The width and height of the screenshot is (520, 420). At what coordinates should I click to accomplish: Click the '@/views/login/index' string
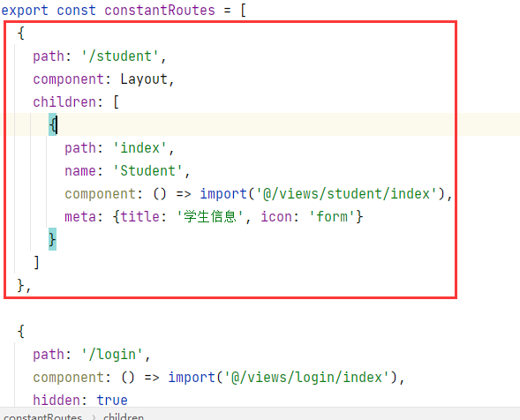coord(306,378)
